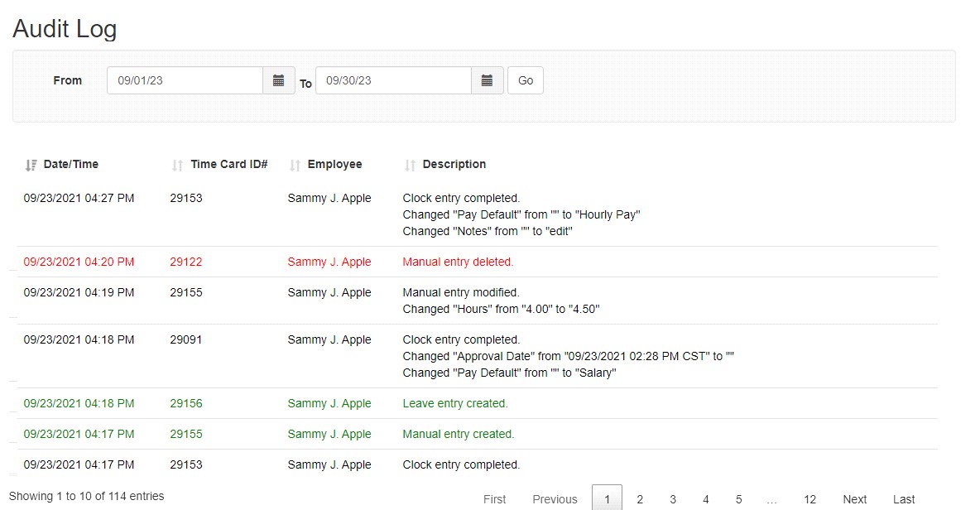Click the Go button
The width and height of the screenshot is (980, 510).
(526, 80)
